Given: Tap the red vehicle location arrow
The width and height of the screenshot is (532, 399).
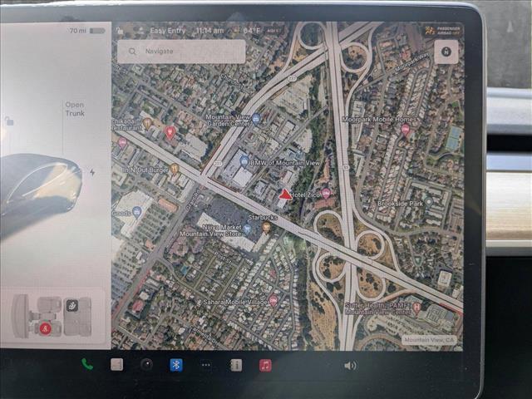Looking at the screenshot, I should pos(285,195).
